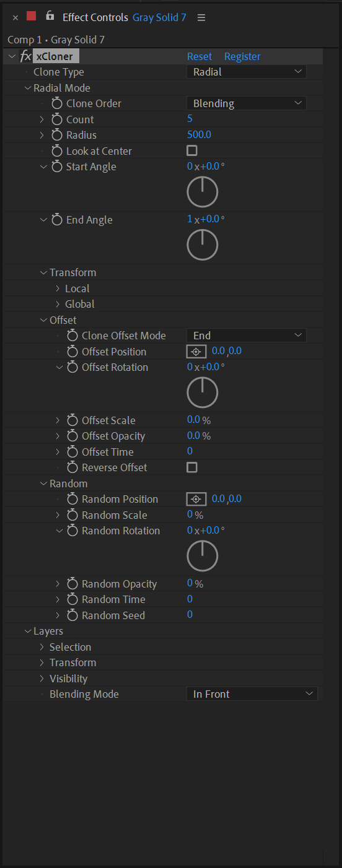Click the Offset Position crosshair picker
Screen dimensions: 342x868
(x=196, y=351)
